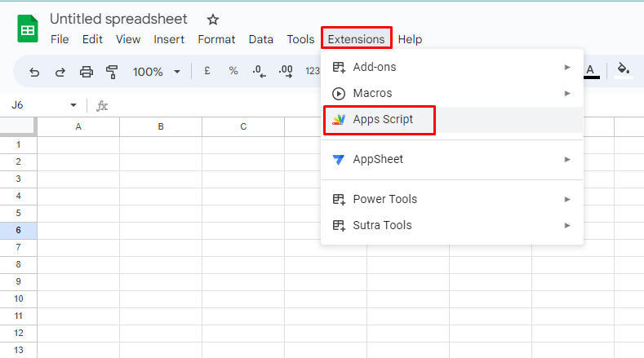Click the Undo arrow icon
This screenshot has height=358, width=644.
point(34,73)
